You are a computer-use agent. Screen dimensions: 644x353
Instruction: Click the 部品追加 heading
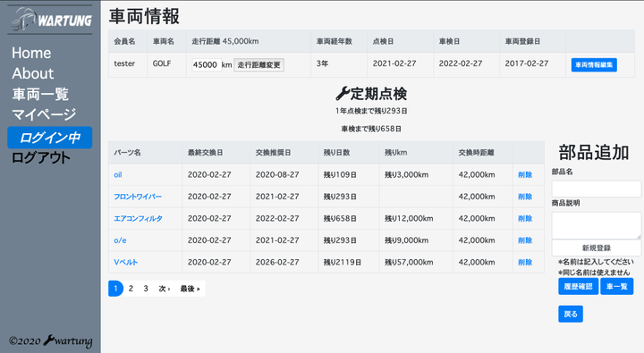point(594,152)
